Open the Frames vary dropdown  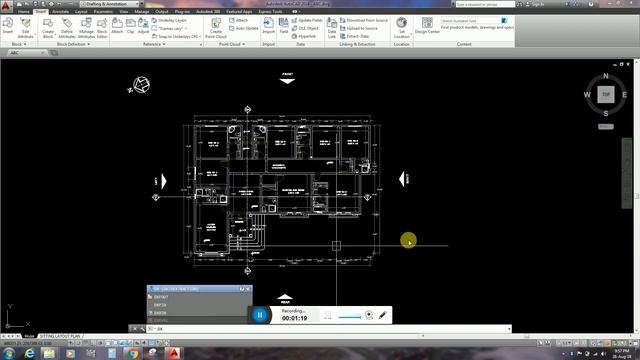click(169, 28)
